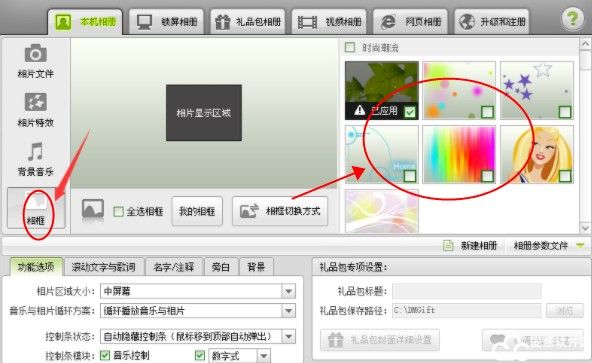Image resolution: width=592 pixels, height=363 pixels.
Task: Expand the 相片区域大小 dropdown
Action: [x=288, y=291]
